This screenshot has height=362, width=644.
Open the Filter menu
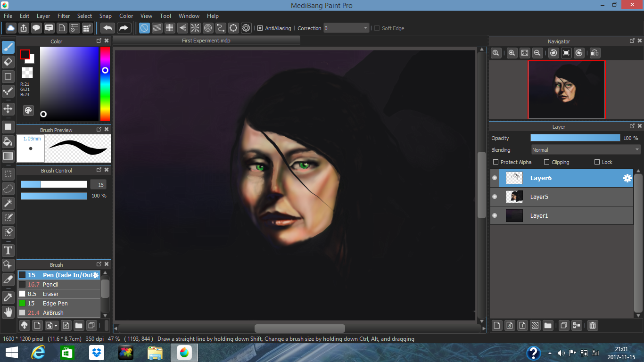click(x=63, y=16)
